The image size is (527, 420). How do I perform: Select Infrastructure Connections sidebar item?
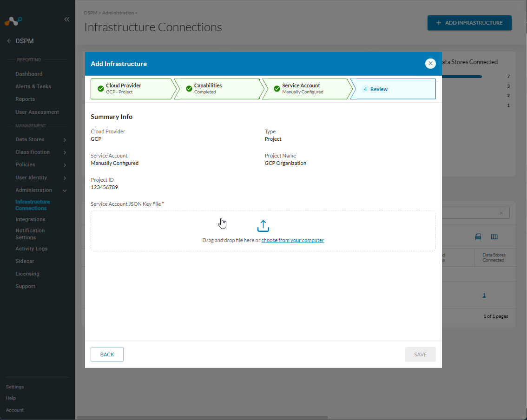(x=33, y=205)
